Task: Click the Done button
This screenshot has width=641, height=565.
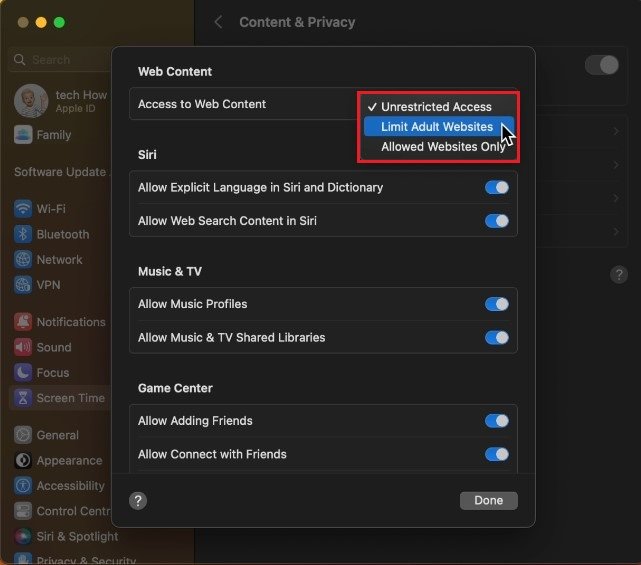Action: (489, 500)
